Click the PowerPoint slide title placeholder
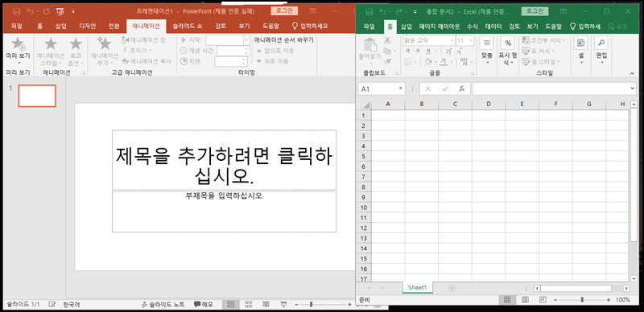 [225, 160]
